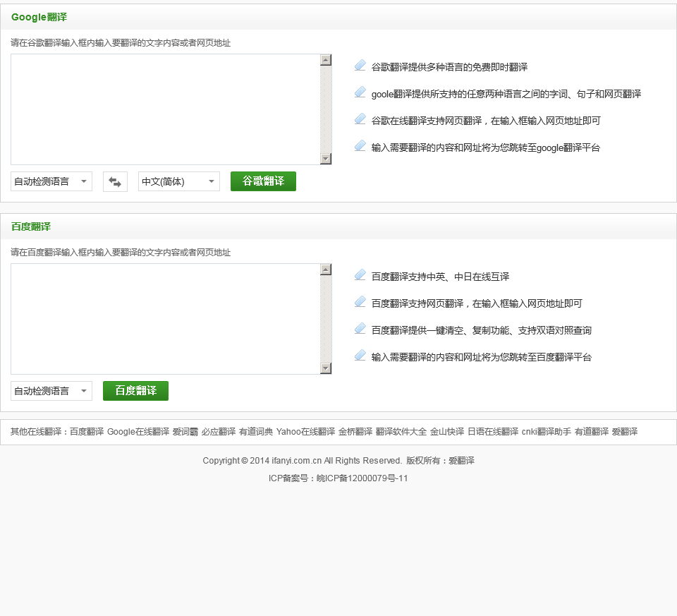Open footer link 金山快译

447,432
